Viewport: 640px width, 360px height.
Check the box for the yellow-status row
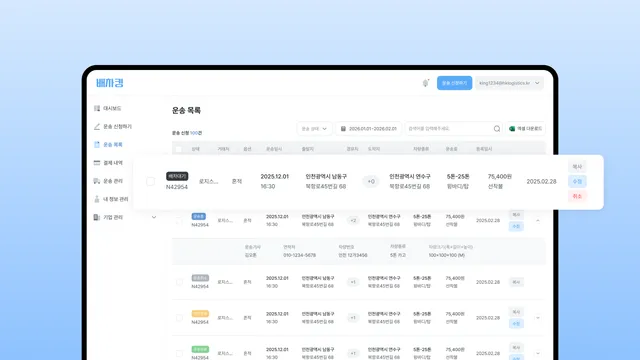pyautogui.click(x=179, y=318)
